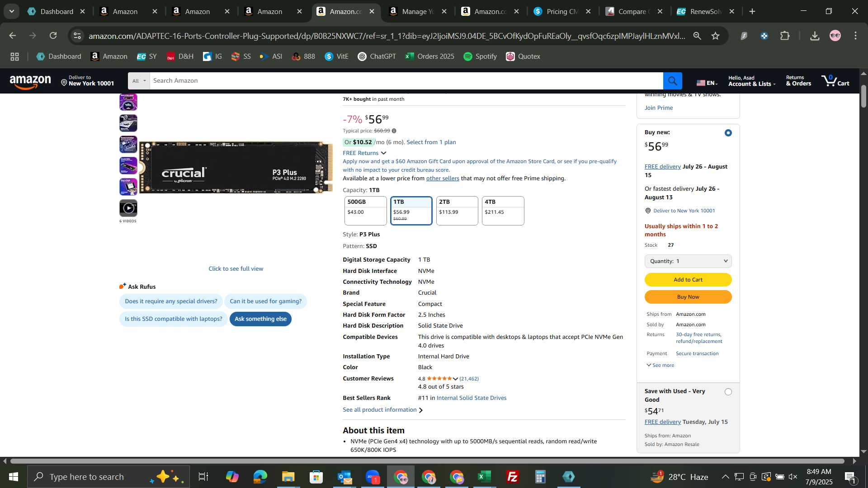Screen dimensions: 868x488
Task: Open Chrome profile avatar
Action: pyautogui.click(x=835, y=36)
